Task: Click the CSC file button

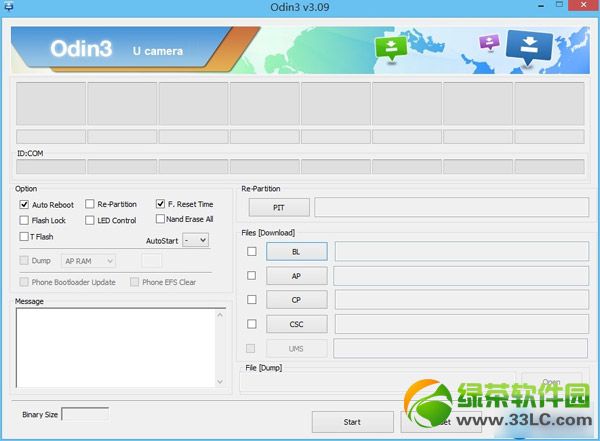Action: (297, 324)
